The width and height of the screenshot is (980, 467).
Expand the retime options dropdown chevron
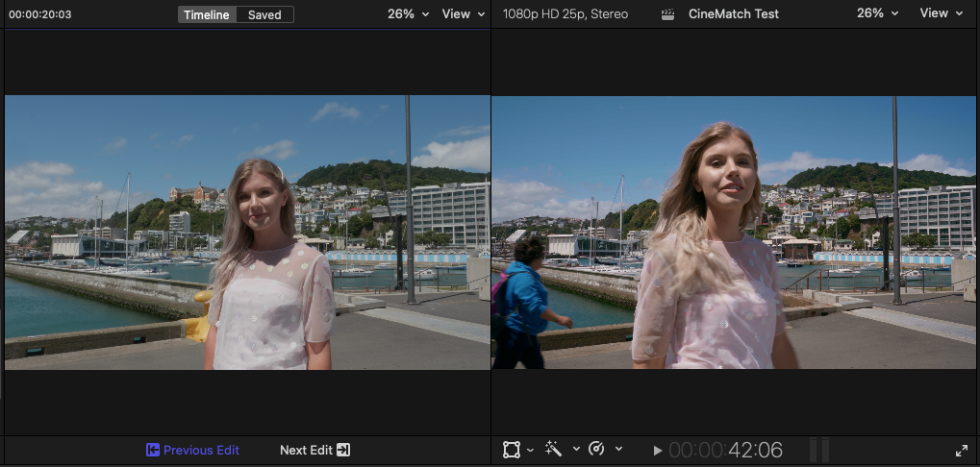(x=617, y=450)
